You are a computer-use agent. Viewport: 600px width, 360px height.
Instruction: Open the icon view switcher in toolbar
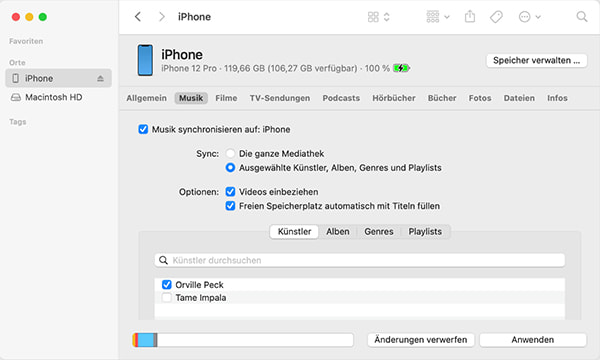click(x=378, y=17)
